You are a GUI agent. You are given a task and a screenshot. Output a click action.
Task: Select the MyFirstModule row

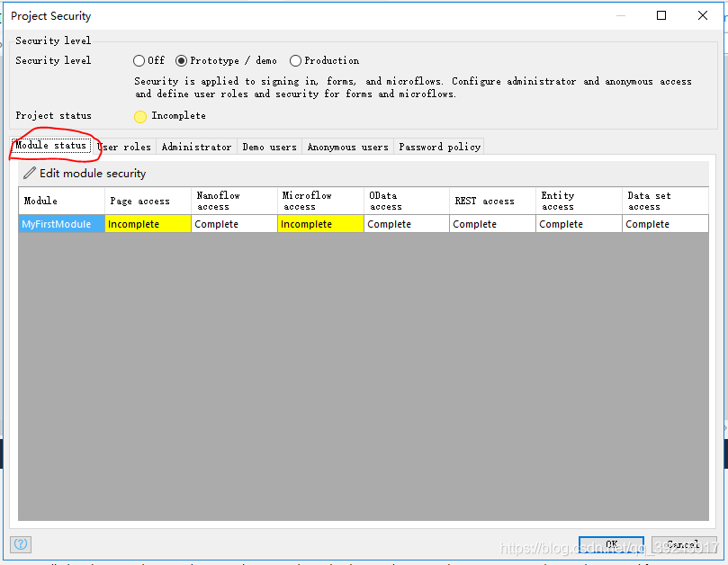[x=364, y=224]
